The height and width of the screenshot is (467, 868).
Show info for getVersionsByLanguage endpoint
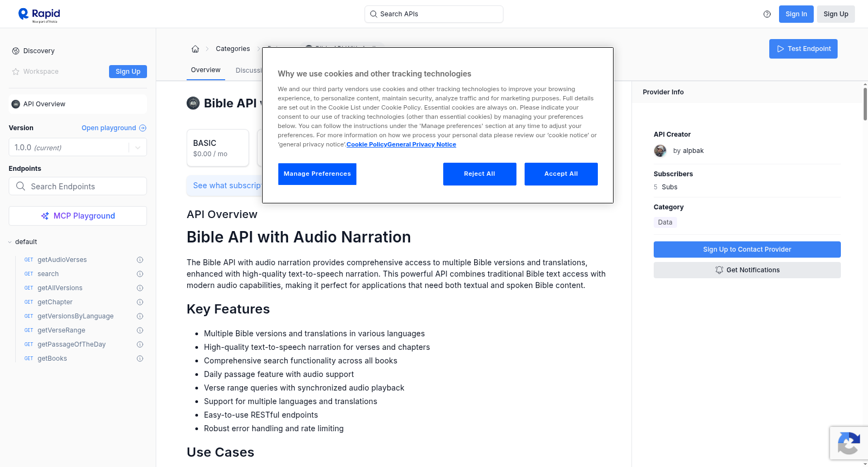[x=140, y=316]
